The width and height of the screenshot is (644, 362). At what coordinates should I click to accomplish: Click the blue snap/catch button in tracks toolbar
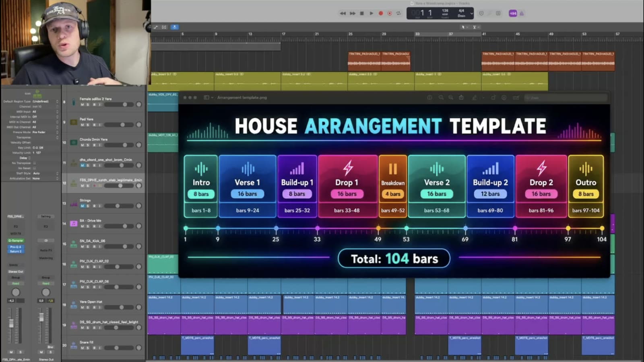174,27
